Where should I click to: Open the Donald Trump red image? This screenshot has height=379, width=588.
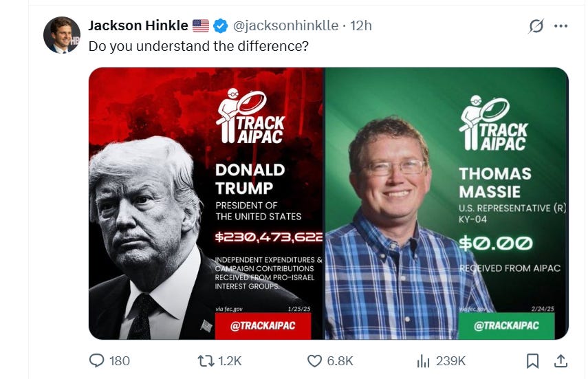[206, 204]
